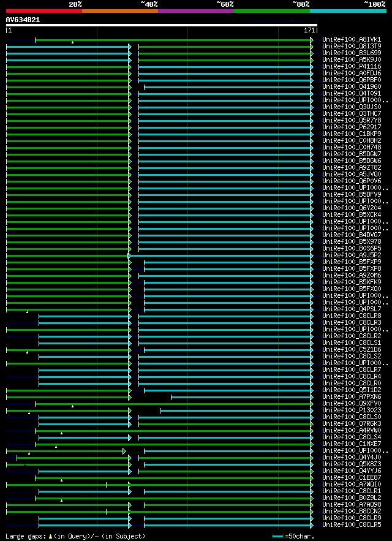Click the cyan 50char scale bar in legend
This screenshot has height=541, width=392.
tap(277, 537)
